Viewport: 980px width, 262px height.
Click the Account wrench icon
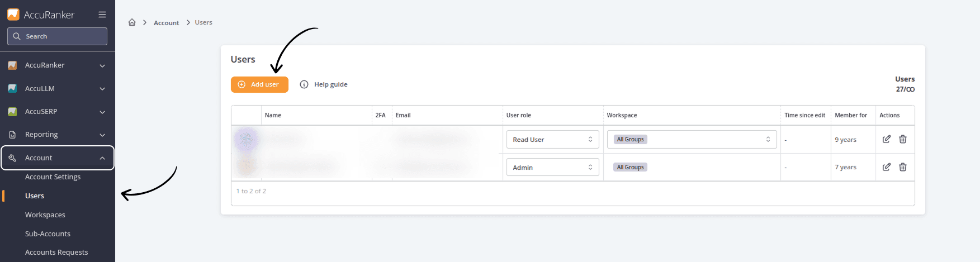pos(12,158)
